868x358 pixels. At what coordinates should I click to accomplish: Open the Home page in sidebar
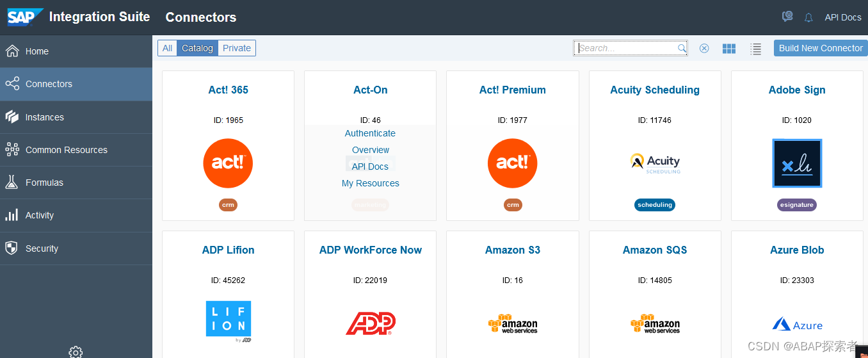click(x=76, y=51)
